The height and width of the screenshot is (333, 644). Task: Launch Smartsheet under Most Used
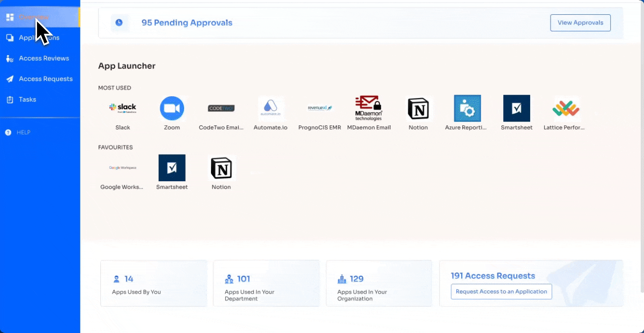(517, 108)
